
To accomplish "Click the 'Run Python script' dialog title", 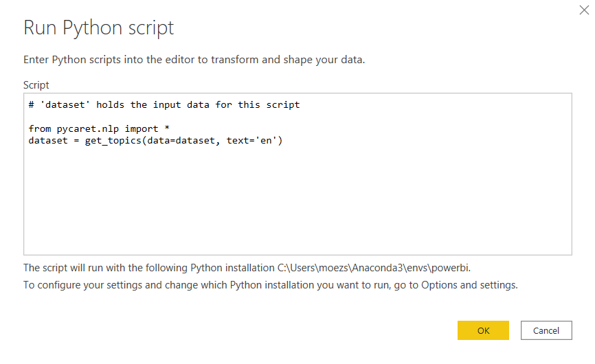I will pos(98,28).
